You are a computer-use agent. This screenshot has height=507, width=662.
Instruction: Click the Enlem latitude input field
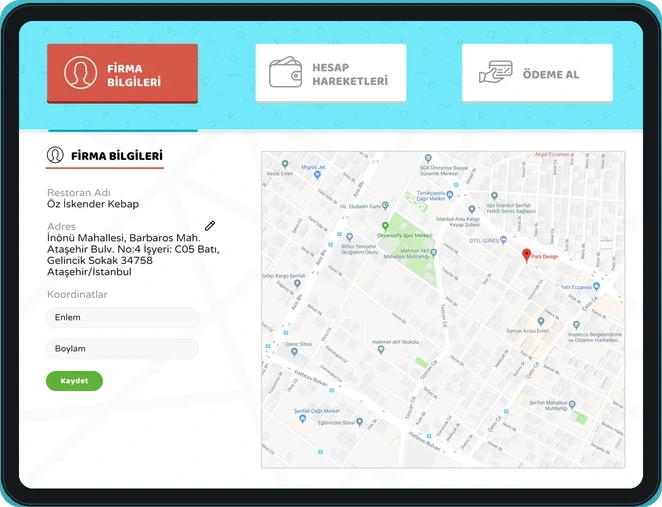pos(122,317)
